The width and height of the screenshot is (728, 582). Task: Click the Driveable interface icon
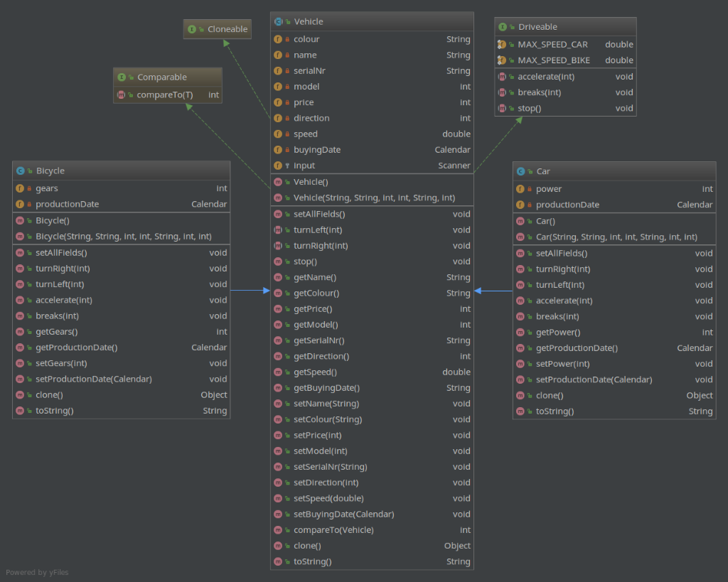pos(503,27)
